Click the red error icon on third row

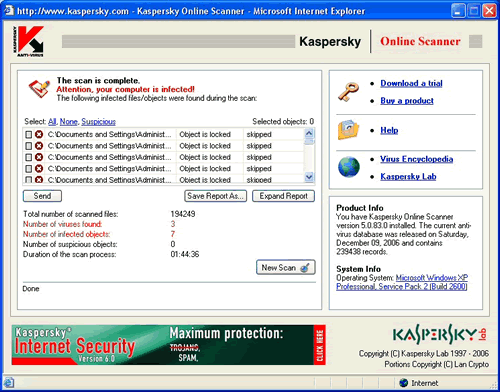39,157
